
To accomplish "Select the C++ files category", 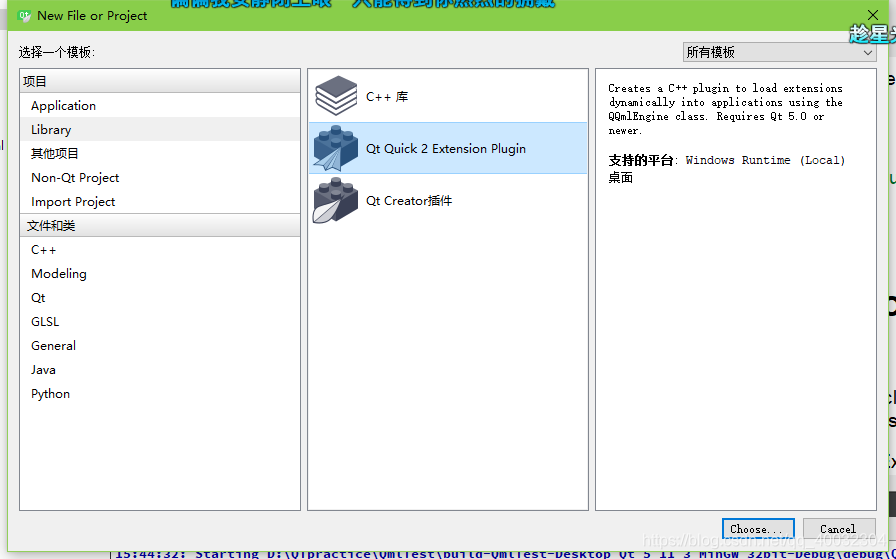I will click(x=160, y=249).
